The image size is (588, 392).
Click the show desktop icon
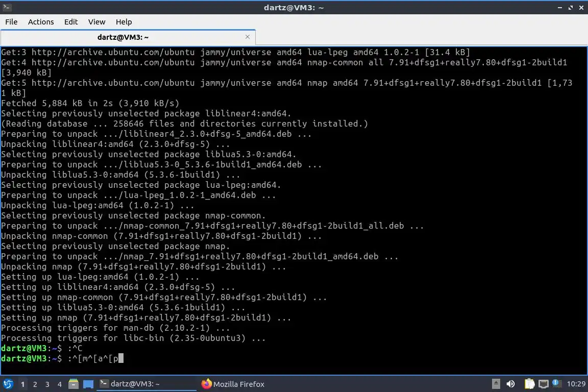88,384
